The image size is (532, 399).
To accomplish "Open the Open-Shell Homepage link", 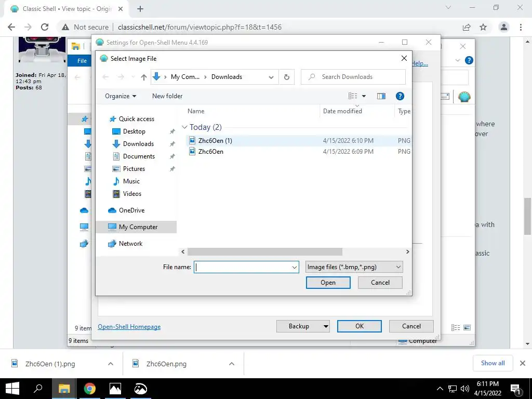I will coord(129,327).
